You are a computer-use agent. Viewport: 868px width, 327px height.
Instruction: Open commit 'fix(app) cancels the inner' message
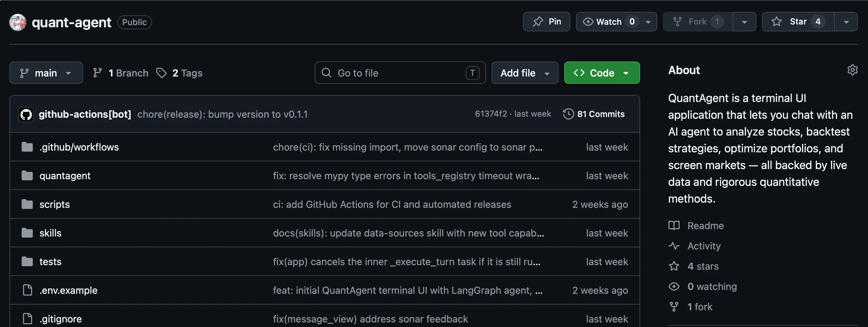click(407, 262)
